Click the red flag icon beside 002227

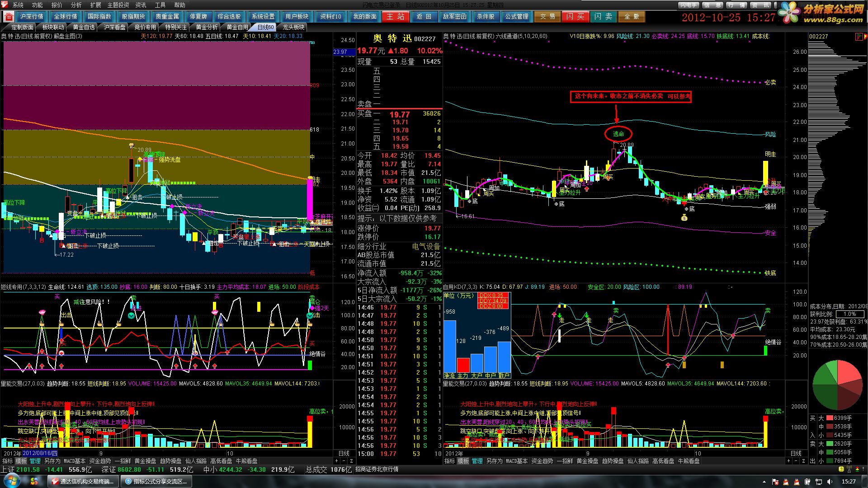pos(859,37)
